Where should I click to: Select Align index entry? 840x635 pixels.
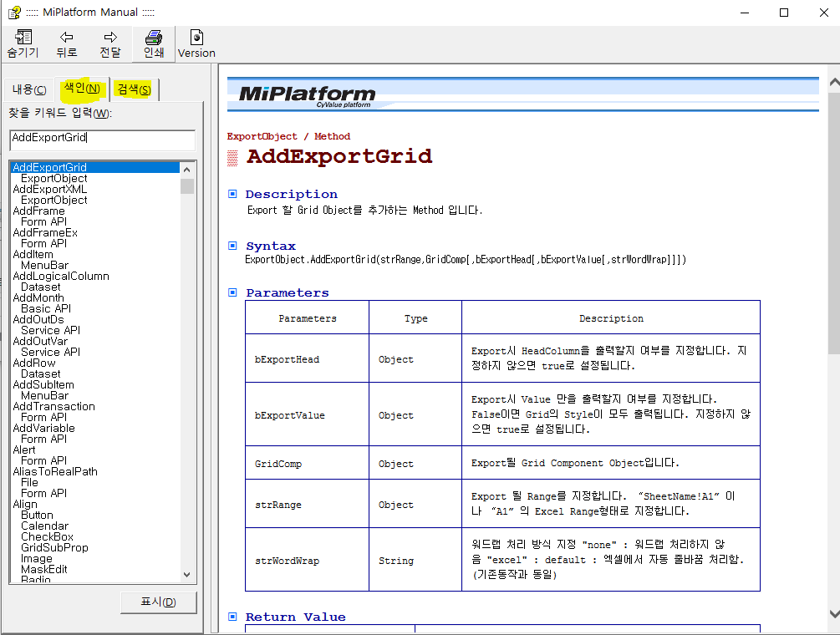click(24, 505)
